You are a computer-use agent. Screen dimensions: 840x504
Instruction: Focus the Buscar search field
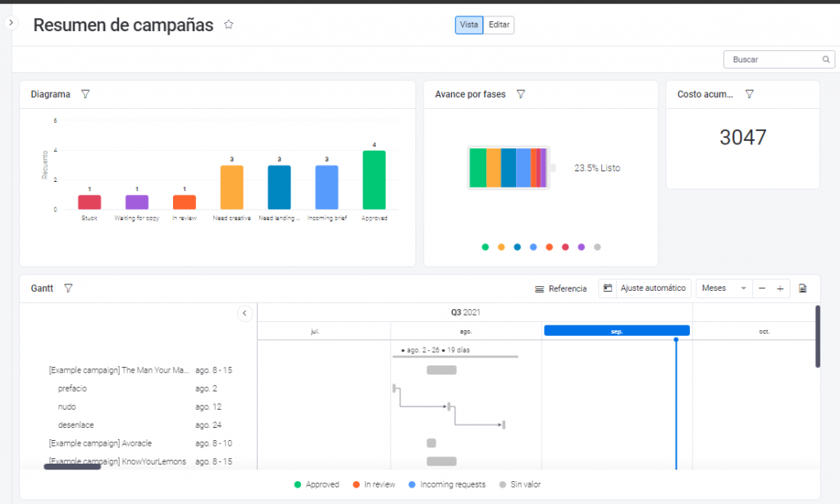point(771,60)
